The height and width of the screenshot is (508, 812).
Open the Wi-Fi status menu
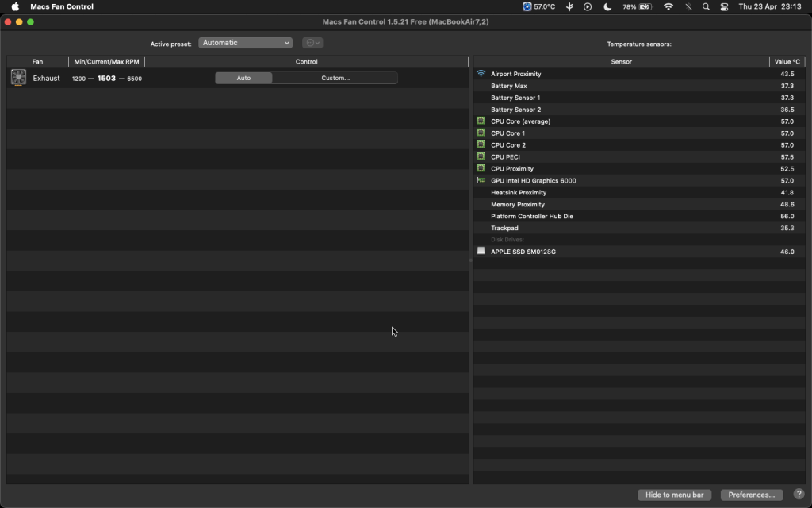tap(668, 6)
